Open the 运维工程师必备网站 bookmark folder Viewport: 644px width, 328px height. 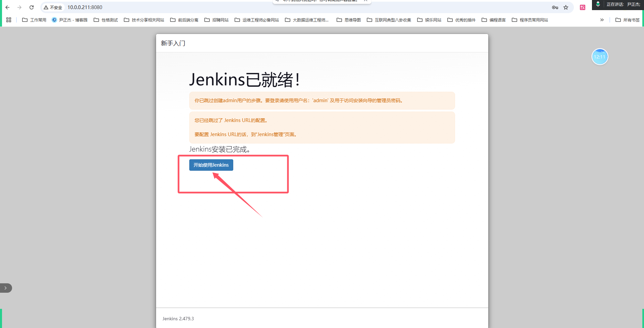coord(257,20)
